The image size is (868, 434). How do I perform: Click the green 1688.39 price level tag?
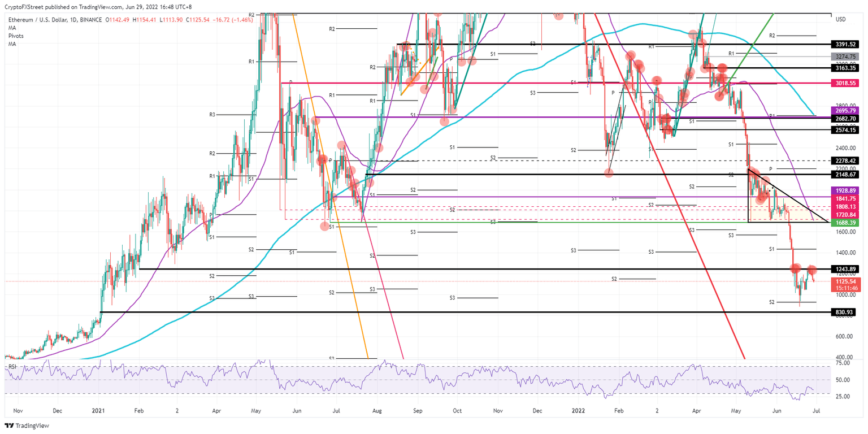[x=845, y=223]
